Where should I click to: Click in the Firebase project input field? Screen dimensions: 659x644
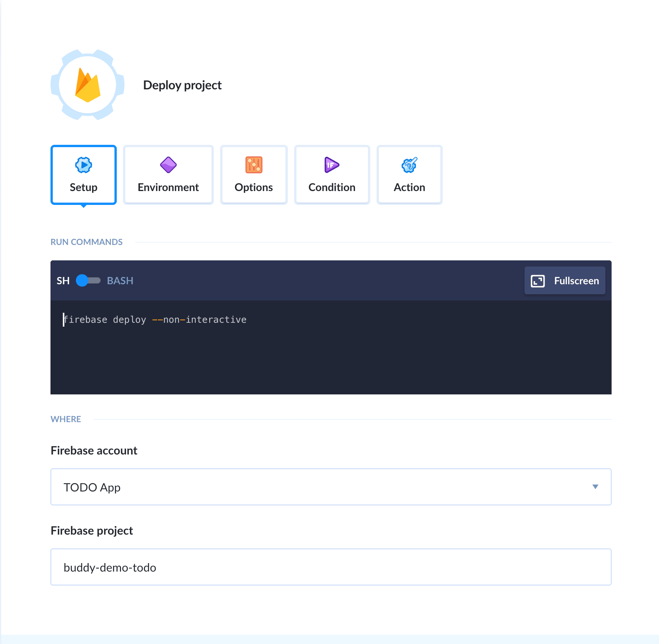[x=331, y=567]
